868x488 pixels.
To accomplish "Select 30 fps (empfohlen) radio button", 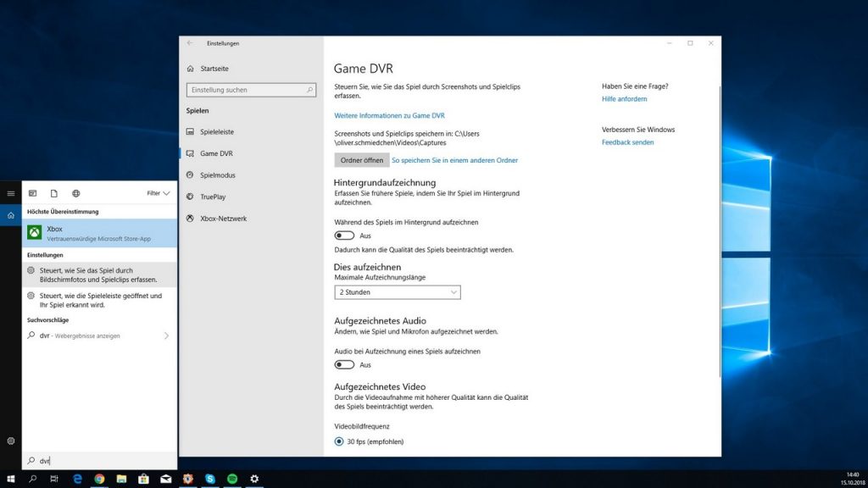I will click(x=339, y=441).
